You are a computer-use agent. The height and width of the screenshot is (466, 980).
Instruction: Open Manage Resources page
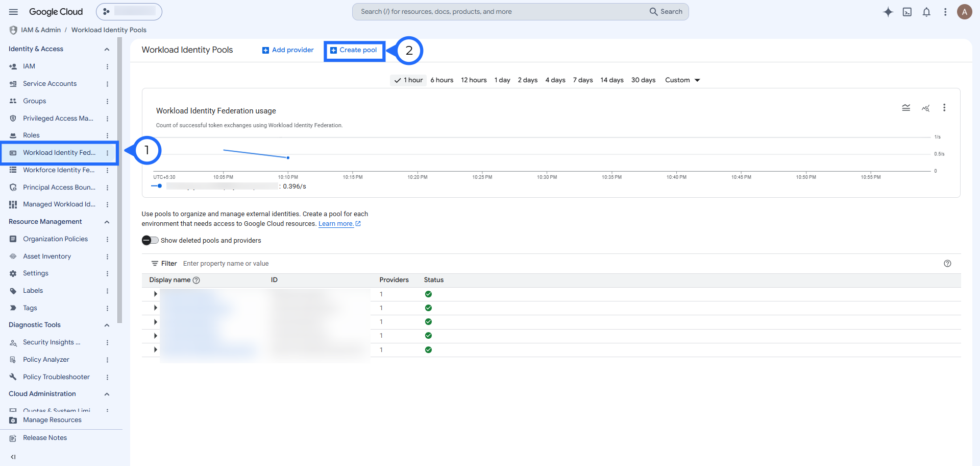pyautogui.click(x=52, y=420)
